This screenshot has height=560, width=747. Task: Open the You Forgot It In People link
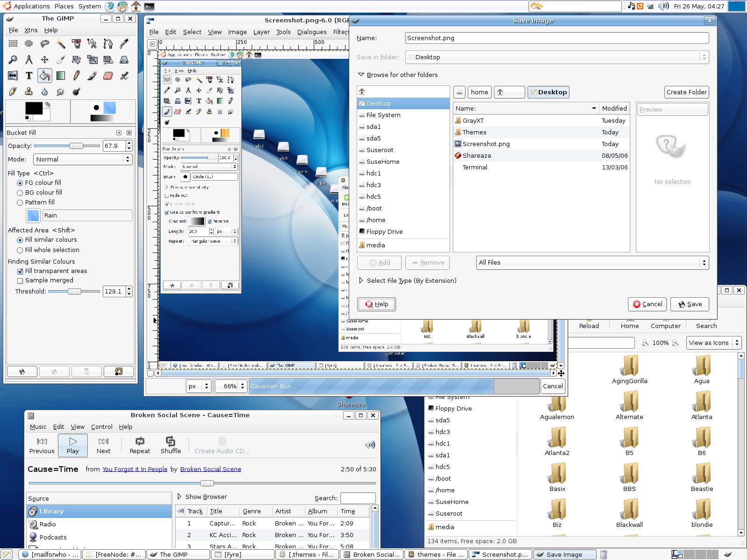point(135,469)
